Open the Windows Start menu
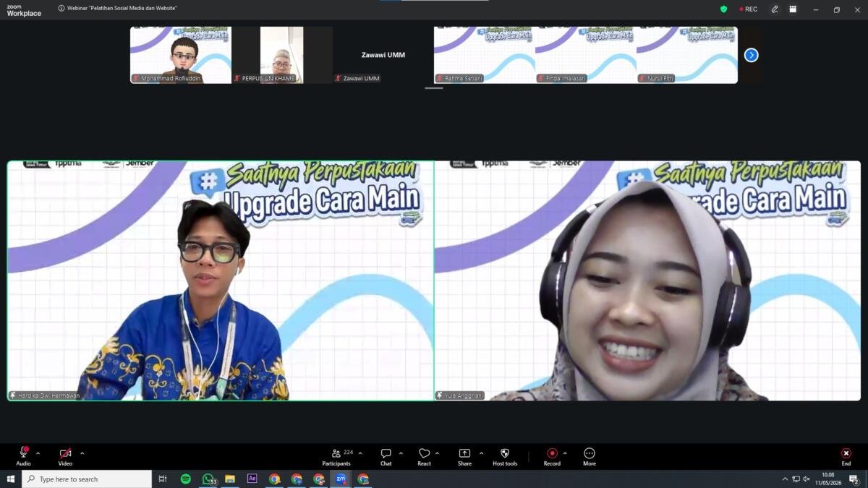Viewport: 868px width, 488px height. (11, 479)
